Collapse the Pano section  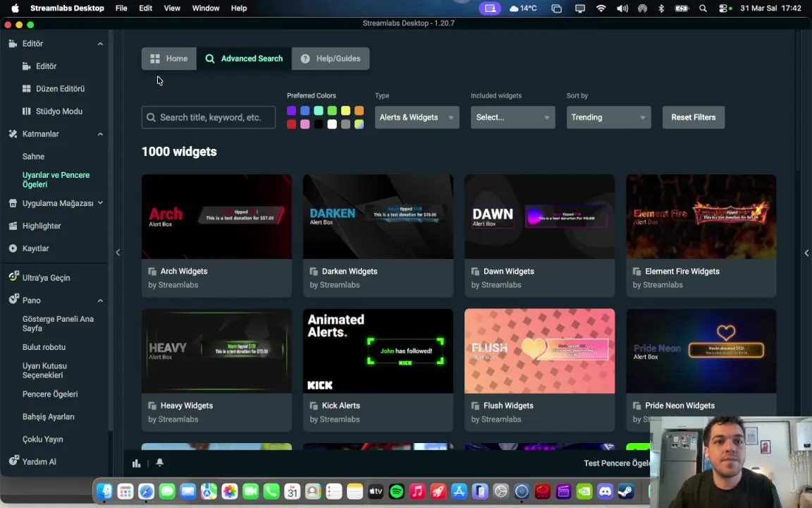pyautogui.click(x=101, y=301)
